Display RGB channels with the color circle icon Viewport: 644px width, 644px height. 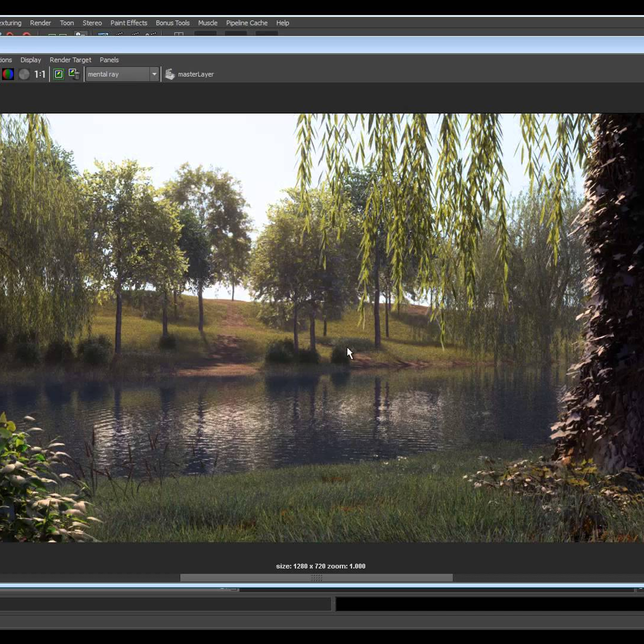pyautogui.click(x=8, y=74)
